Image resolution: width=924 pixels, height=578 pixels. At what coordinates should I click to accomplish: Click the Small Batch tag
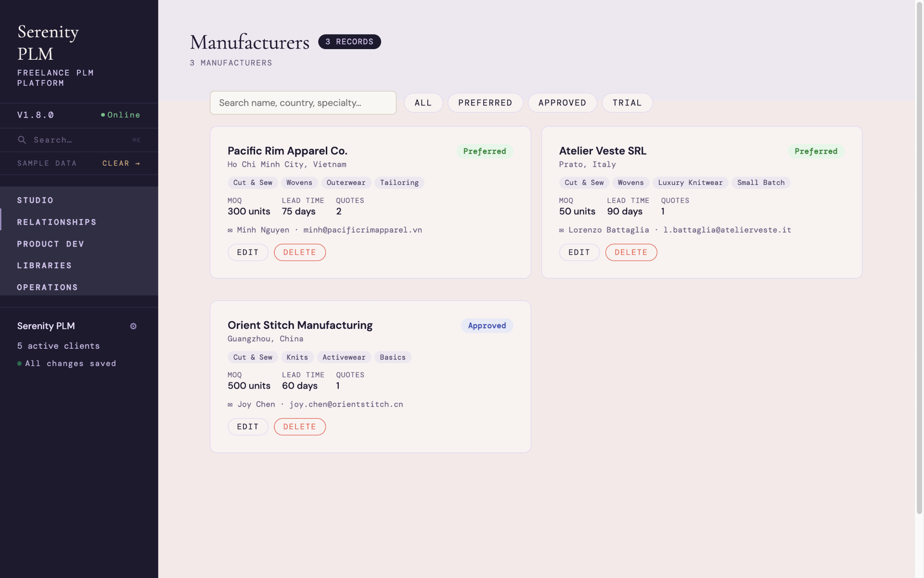[x=761, y=183]
